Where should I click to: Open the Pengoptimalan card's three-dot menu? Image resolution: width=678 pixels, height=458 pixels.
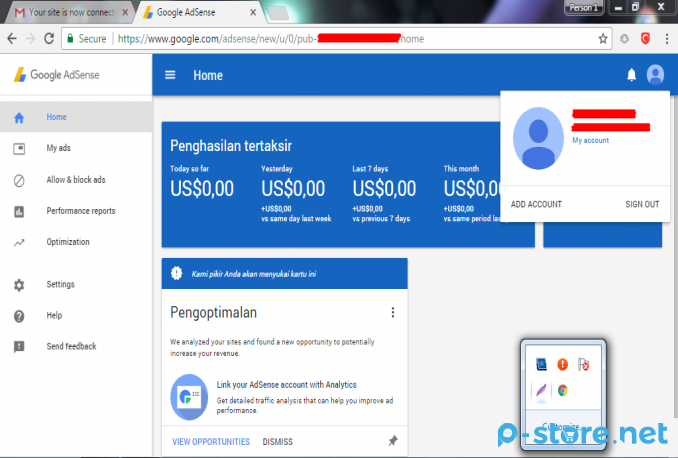pos(392,313)
